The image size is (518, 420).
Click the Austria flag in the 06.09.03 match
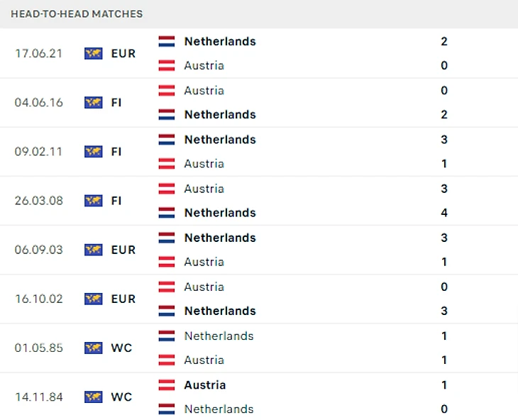pyautogui.click(x=167, y=262)
